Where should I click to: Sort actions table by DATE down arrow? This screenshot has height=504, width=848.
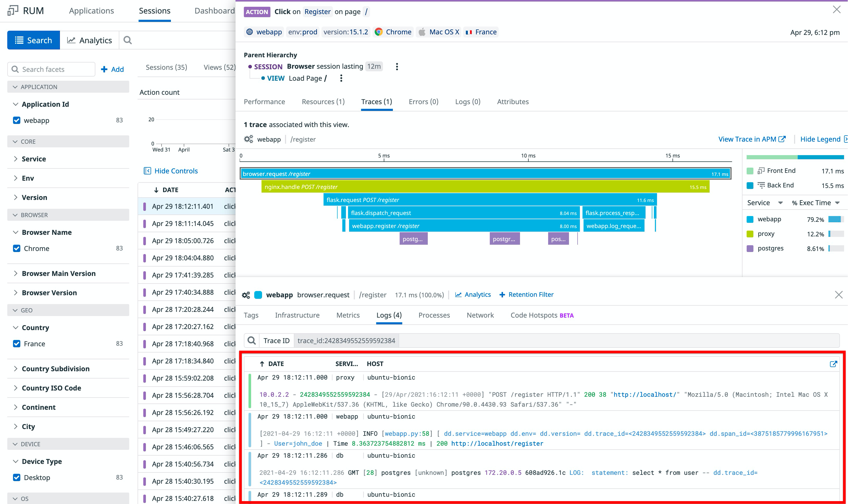pos(156,190)
